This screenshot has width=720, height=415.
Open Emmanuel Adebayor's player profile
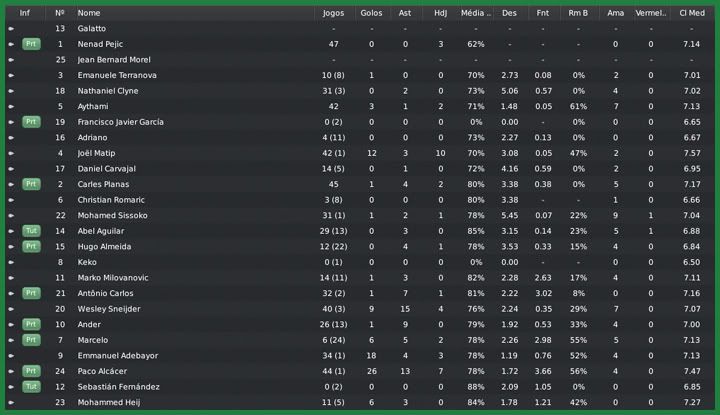click(118, 355)
